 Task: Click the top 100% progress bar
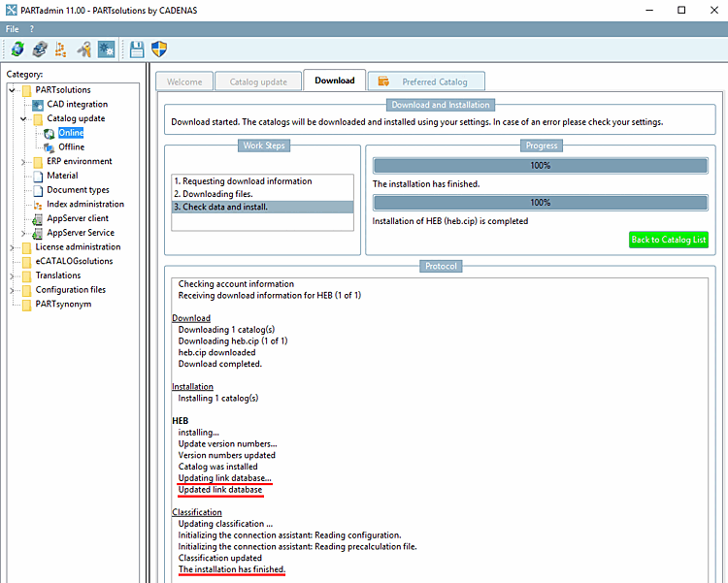[x=541, y=166]
